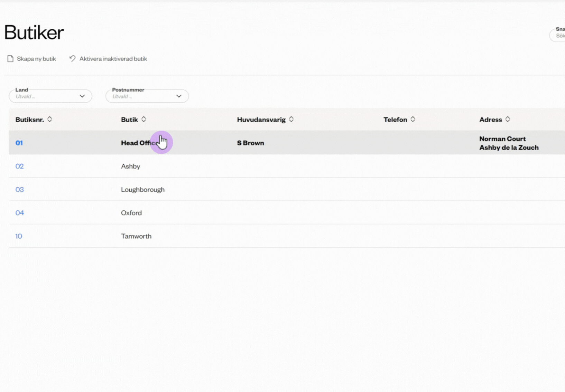Open store 01 Head Office link
Viewport: 565px width, 392px height.
coord(19,143)
